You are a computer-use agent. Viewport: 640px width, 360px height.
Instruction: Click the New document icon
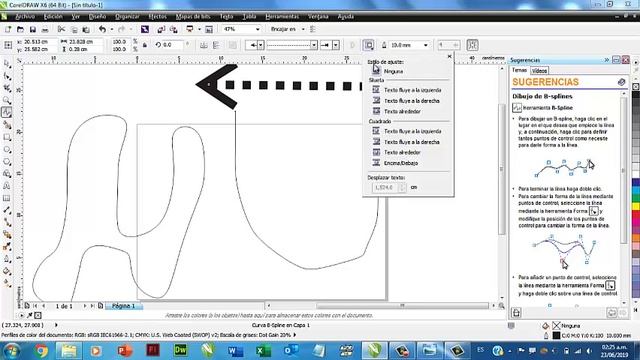pos(8,29)
